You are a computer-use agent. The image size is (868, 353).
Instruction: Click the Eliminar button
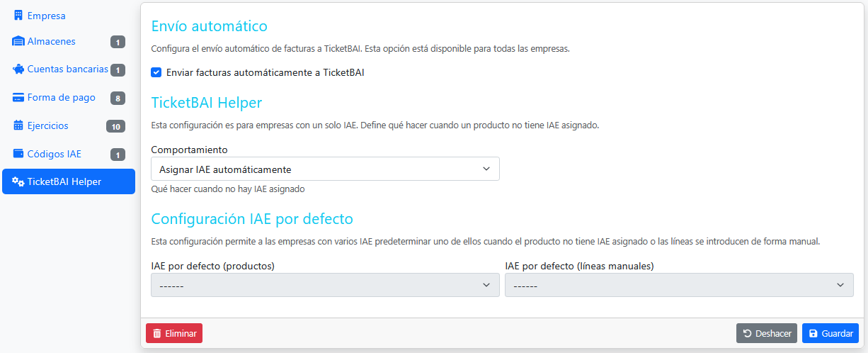(174, 333)
